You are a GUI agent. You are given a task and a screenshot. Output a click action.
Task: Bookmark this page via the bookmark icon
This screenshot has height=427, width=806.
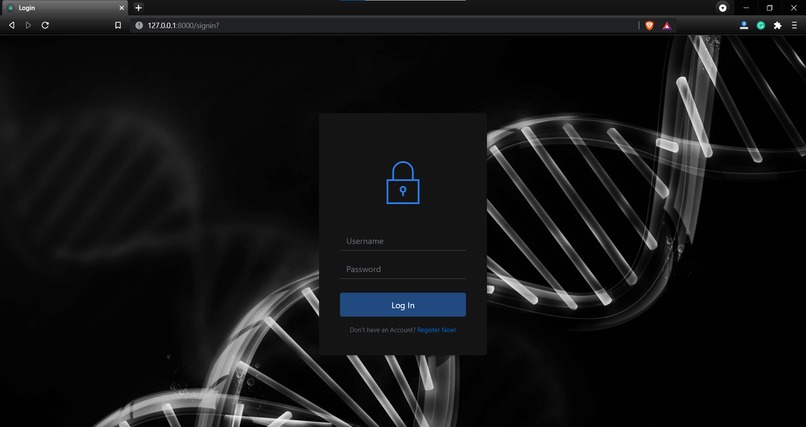(x=118, y=25)
